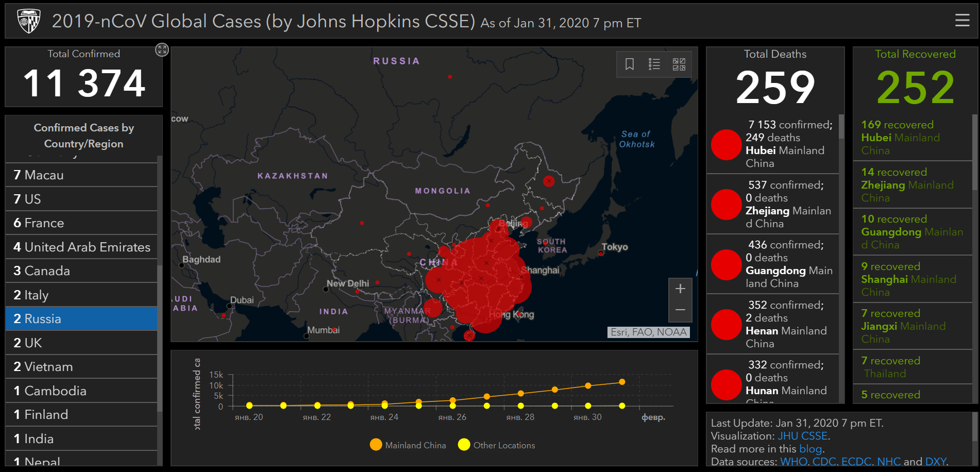This screenshot has width=980, height=472.
Task: Open the map bookmarks tool
Action: tap(629, 64)
